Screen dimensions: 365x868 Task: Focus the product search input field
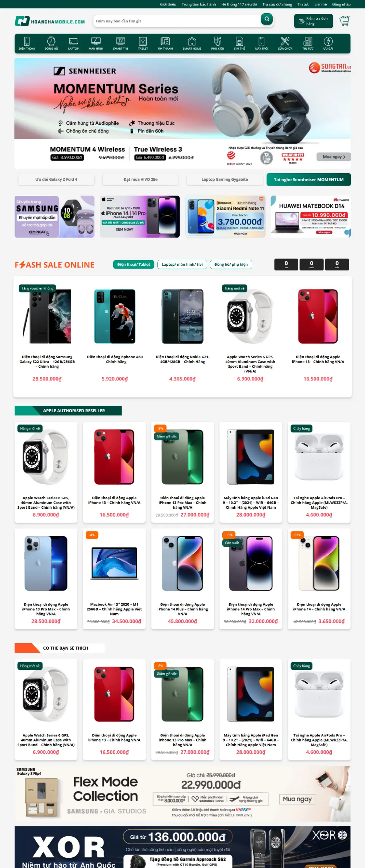click(177, 21)
